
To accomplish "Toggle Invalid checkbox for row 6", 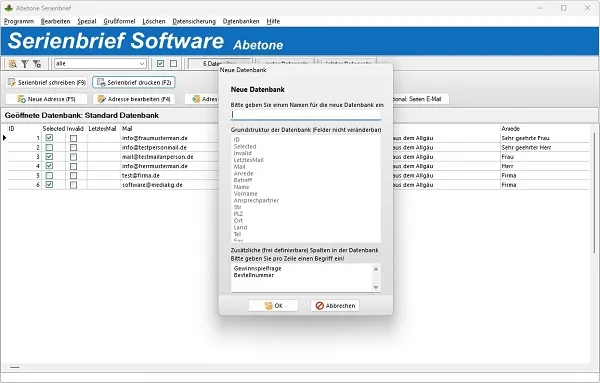I will click(x=73, y=185).
